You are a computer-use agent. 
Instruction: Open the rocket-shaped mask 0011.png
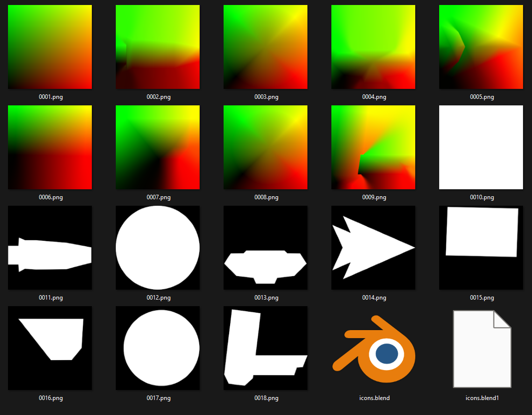coord(49,248)
